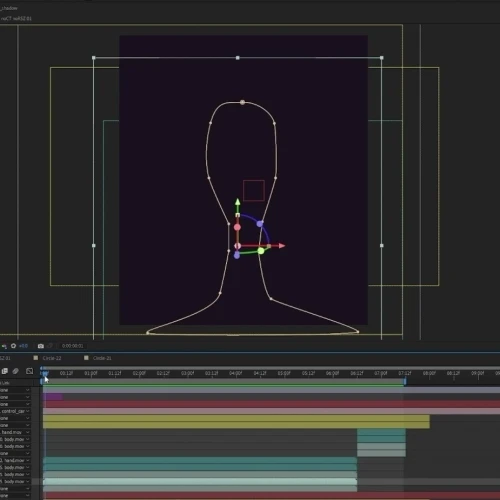Open the None dropdown on the pale blue-gray bar row
Image resolution: width=500 pixels, height=500 pixels.
(15, 390)
